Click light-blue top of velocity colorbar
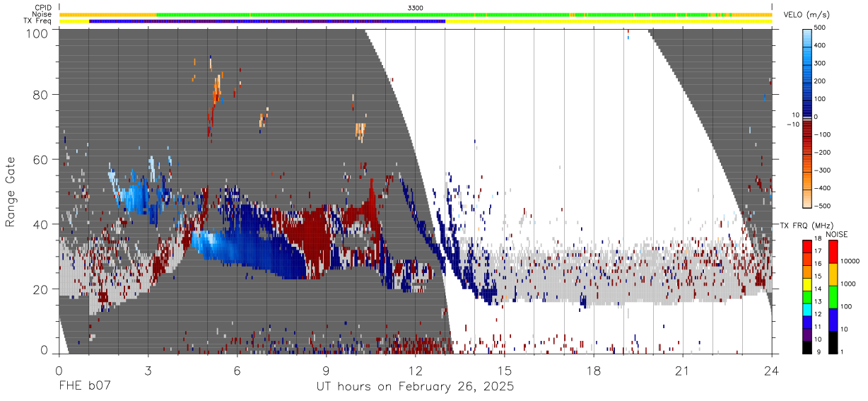Viewport: 868px width, 401px height. (x=808, y=39)
